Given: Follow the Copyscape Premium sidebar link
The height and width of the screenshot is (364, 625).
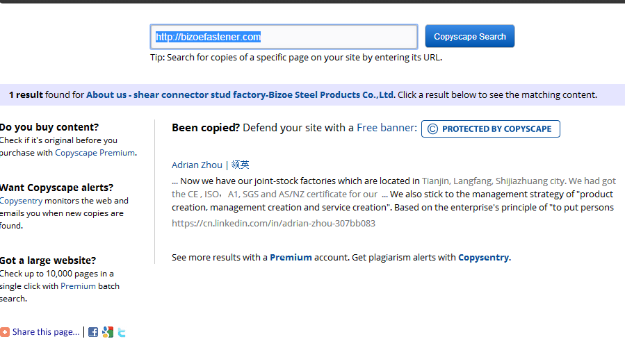Looking at the screenshot, I should click(x=95, y=153).
